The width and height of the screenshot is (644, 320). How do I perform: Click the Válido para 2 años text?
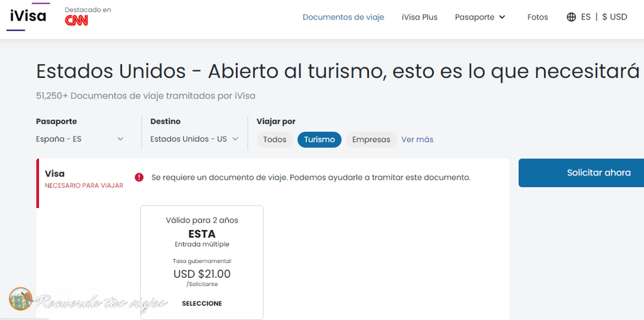click(x=202, y=221)
